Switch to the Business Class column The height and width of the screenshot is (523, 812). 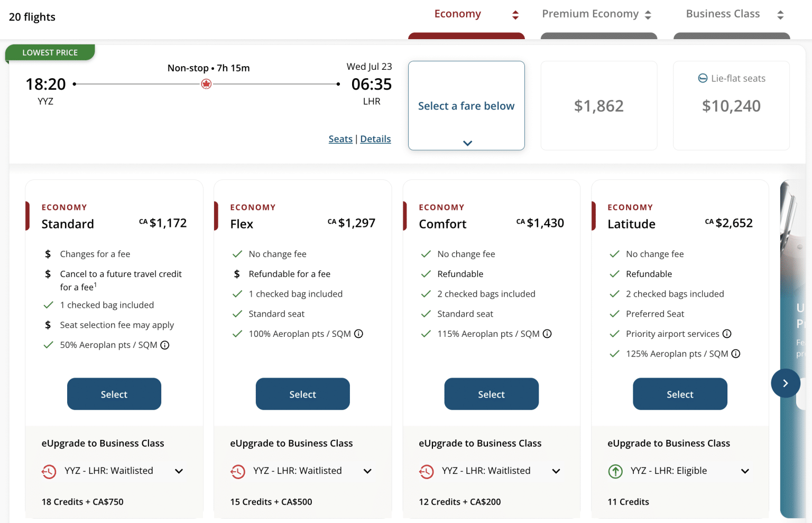tap(723, 13)
